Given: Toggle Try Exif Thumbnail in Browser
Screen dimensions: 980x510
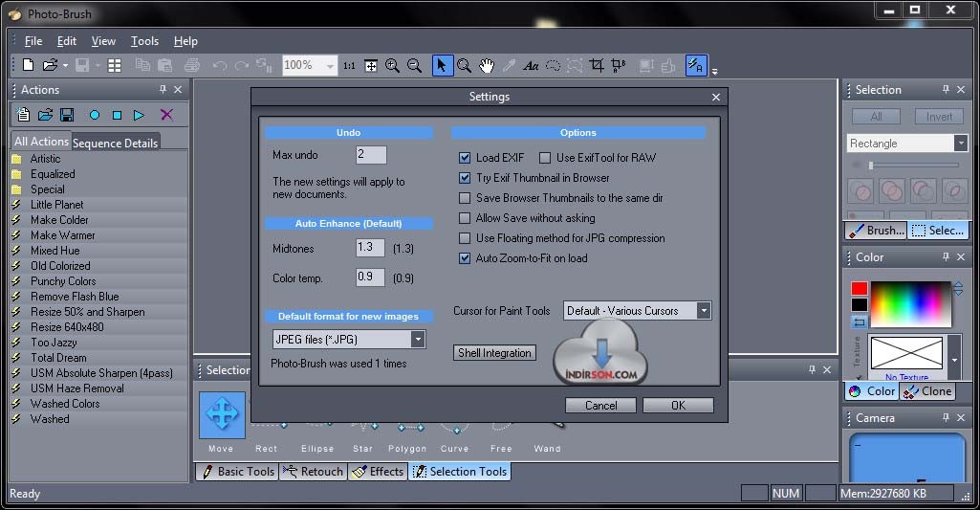Looking at the screenshot, I should pyautogui.click(x=465, y=178).
